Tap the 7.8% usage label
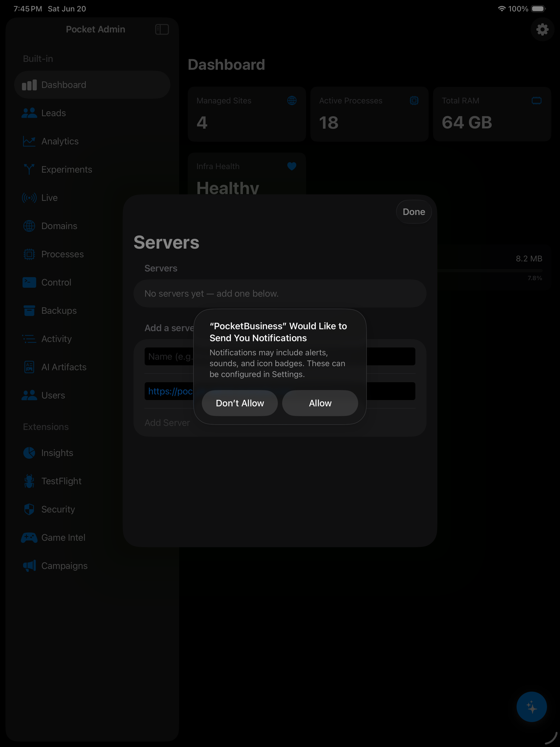The width and height of the screenshot is (560, 747). pyautogui.click(x=535, y=278)
